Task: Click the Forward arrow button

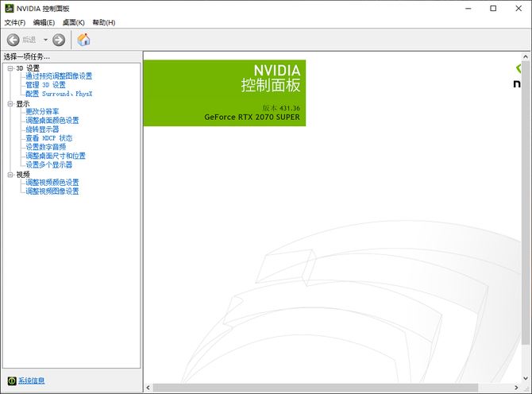Action: click(x=59, y=40)
